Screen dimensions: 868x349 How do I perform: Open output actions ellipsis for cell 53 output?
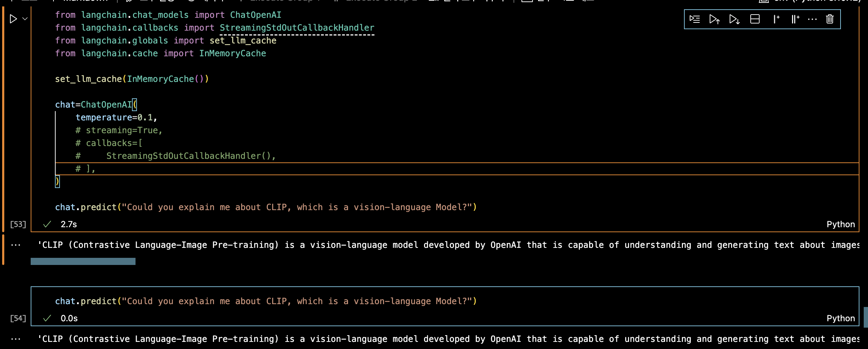click(x=16, y=245)
